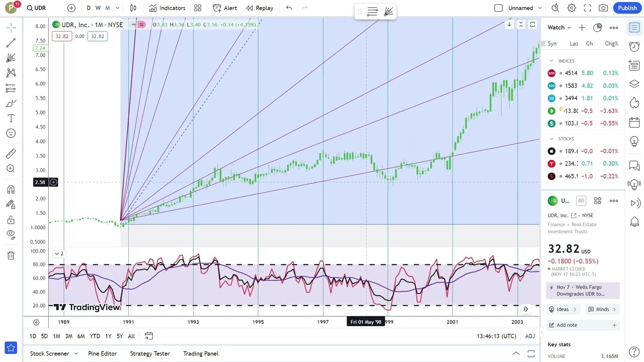Screen dimensions: 644x362
Task: Activate the zoom in tool
Action: coord(11,168)
